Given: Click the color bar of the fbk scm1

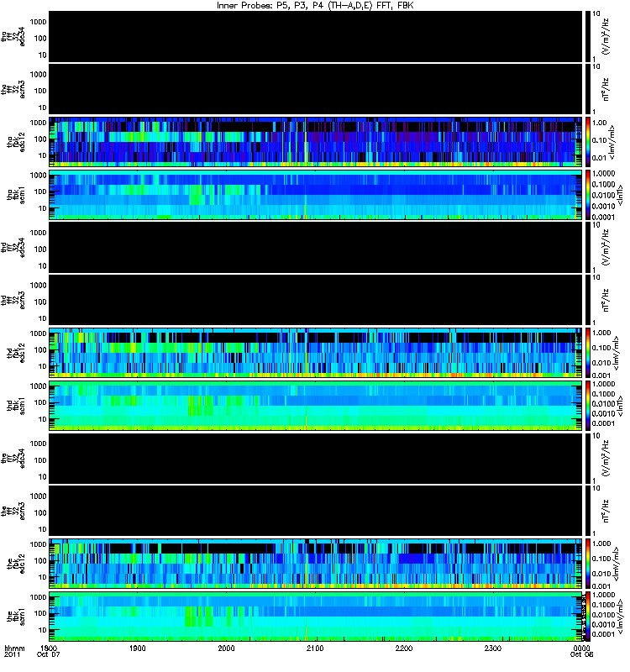Looking at the screenshot, I should [587, 616].
